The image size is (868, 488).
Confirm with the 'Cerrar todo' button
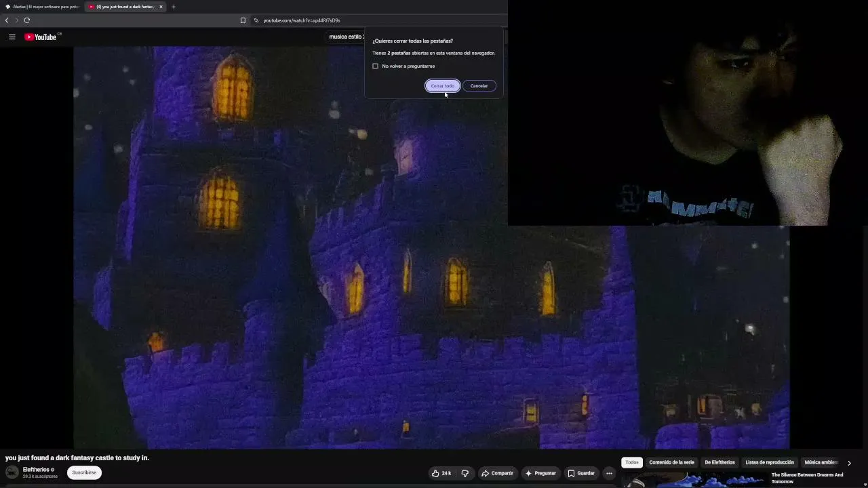442,85
